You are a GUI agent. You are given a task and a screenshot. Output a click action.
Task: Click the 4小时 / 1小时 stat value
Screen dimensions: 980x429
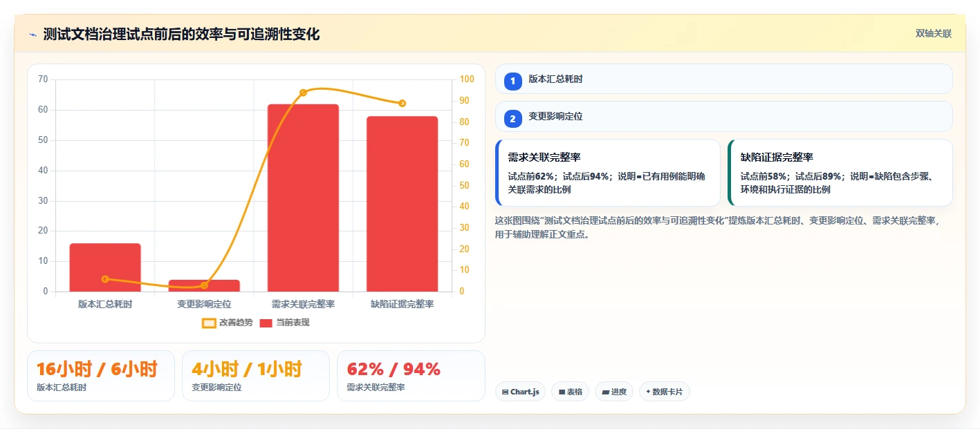click(x=247, y=369)
